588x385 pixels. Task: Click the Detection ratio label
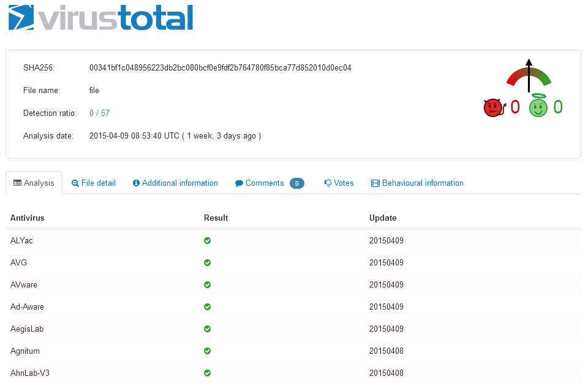[50, 113]
